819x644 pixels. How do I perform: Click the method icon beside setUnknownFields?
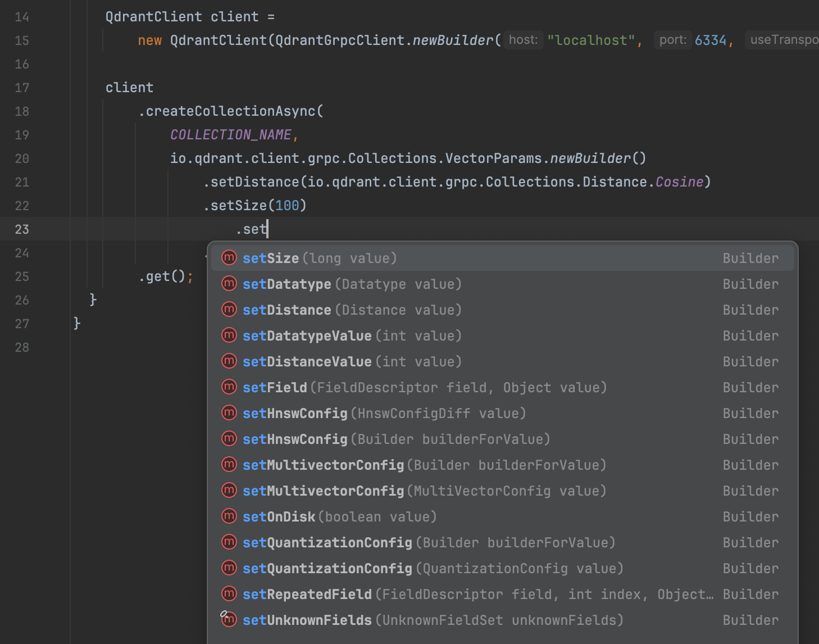[x=229, y=620]
